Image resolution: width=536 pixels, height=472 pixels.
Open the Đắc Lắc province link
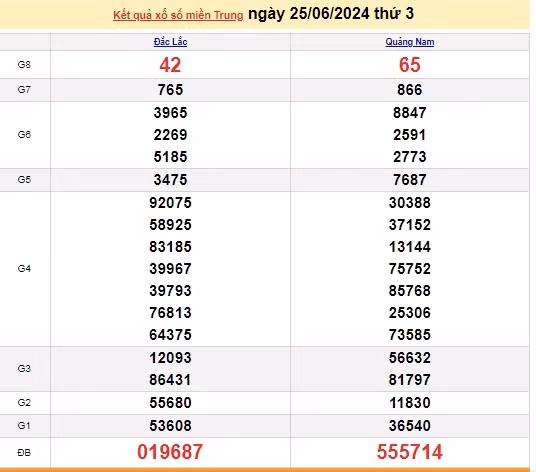170,42
